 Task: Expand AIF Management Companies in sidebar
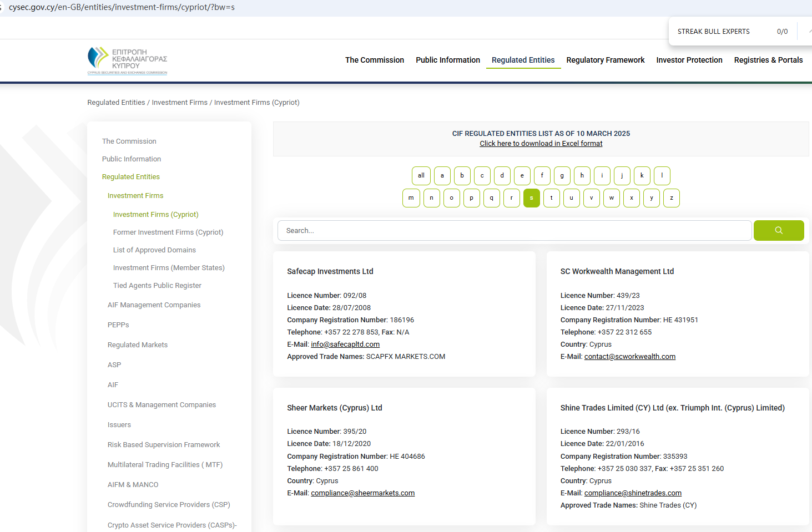(x=154, y=305)
